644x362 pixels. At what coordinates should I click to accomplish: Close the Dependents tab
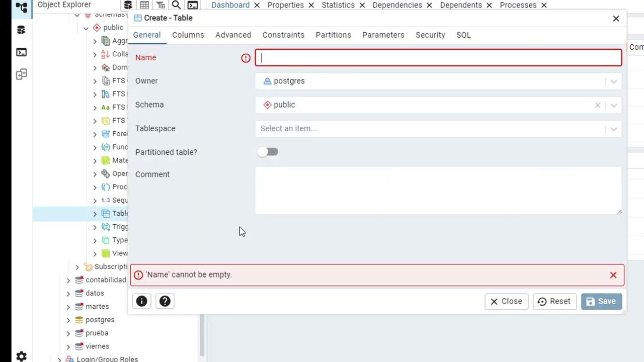[489, 5]
